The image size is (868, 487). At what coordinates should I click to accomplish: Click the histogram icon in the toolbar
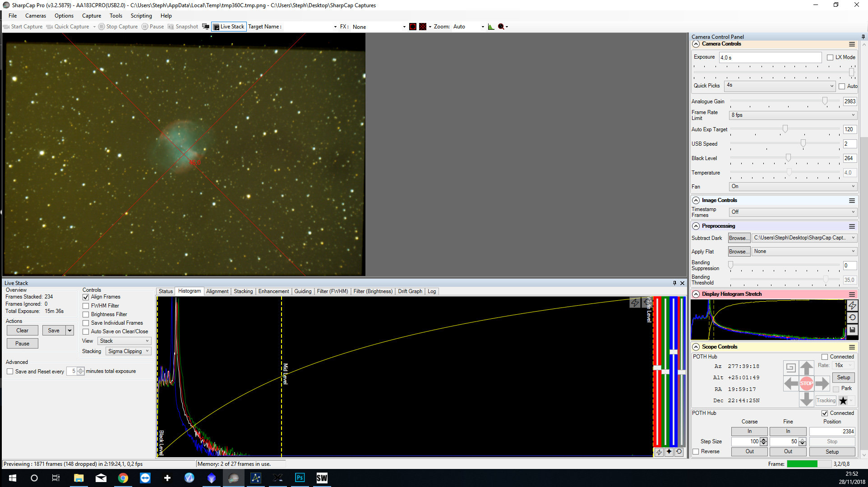(x=491, y=27)
